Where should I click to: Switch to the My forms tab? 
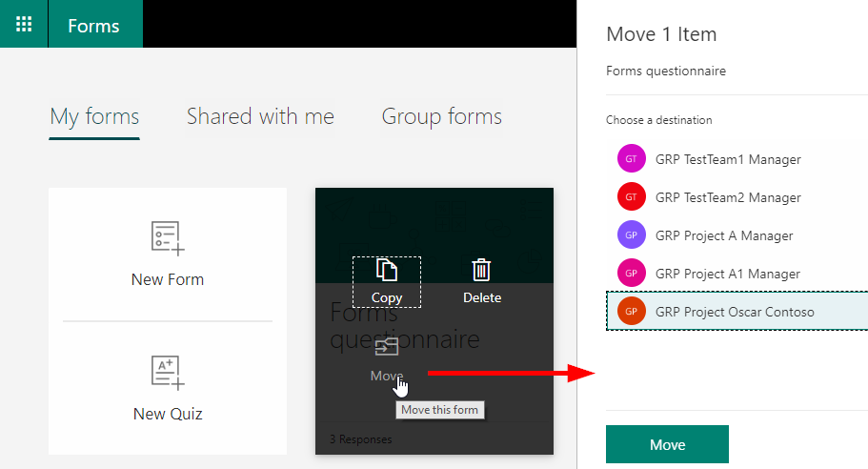point(94,117)
